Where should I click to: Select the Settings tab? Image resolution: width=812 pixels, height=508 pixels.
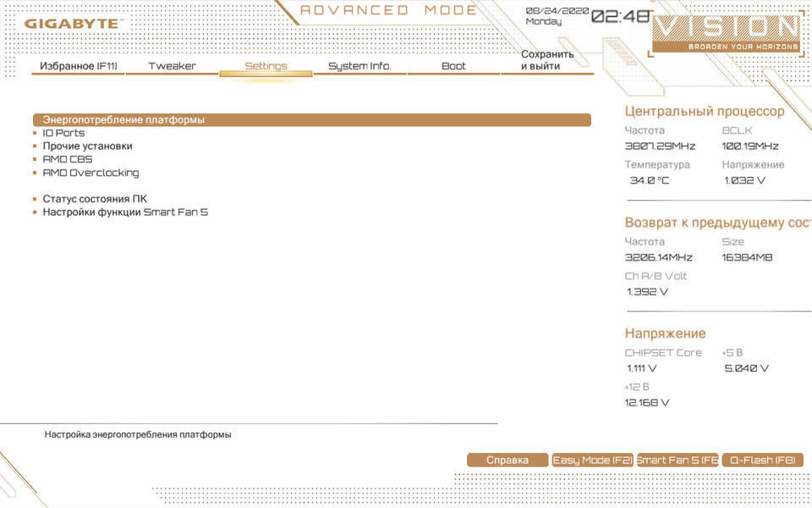tap(266, 66)
